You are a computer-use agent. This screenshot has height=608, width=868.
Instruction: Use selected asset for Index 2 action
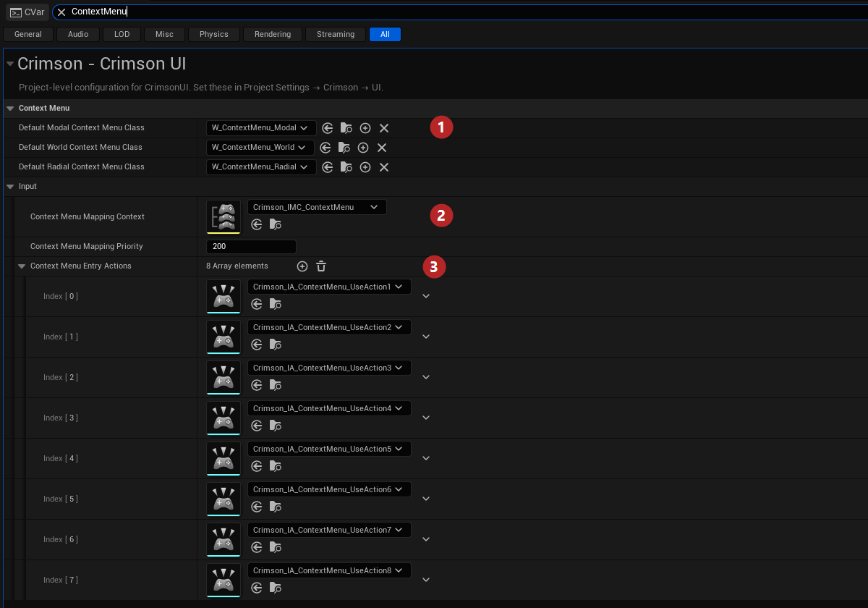point(256,385)
